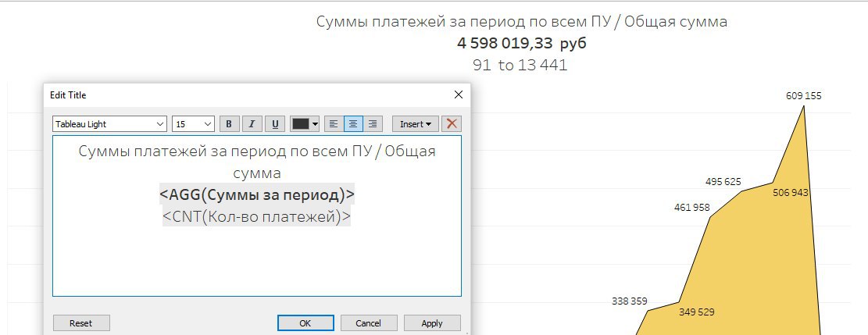
Task: Toggle underline formatting in Edit Title
Action: (274, 124)
